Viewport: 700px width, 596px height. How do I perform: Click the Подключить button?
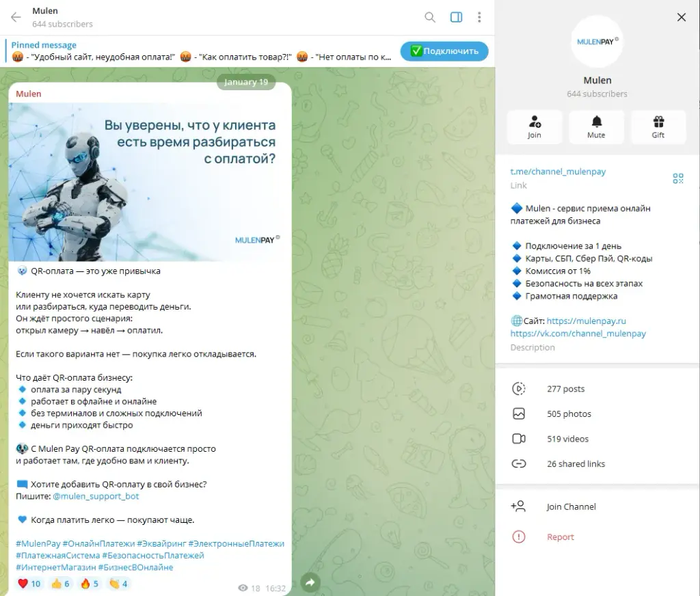click(444, 51)
